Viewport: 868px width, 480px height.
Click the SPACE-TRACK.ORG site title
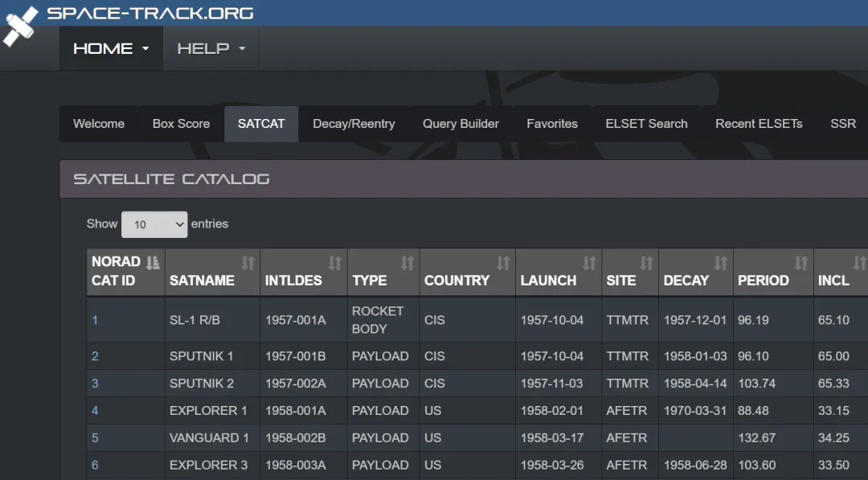(x=150, y=13)
